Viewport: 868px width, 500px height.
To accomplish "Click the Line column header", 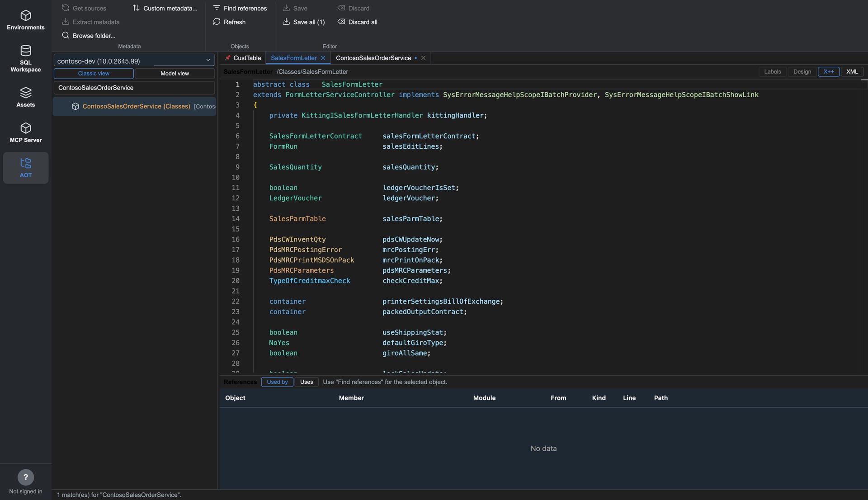I will pos(629,398).
